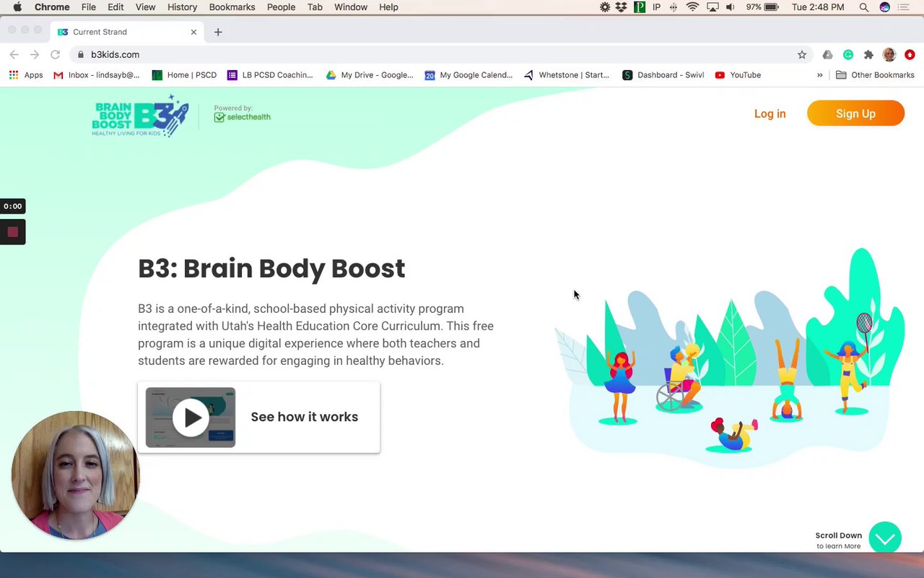Open the Home | PSCD bookmark
Image resolution: width=924 pixels, height=578 pixels.
click(x=184, y=75)
